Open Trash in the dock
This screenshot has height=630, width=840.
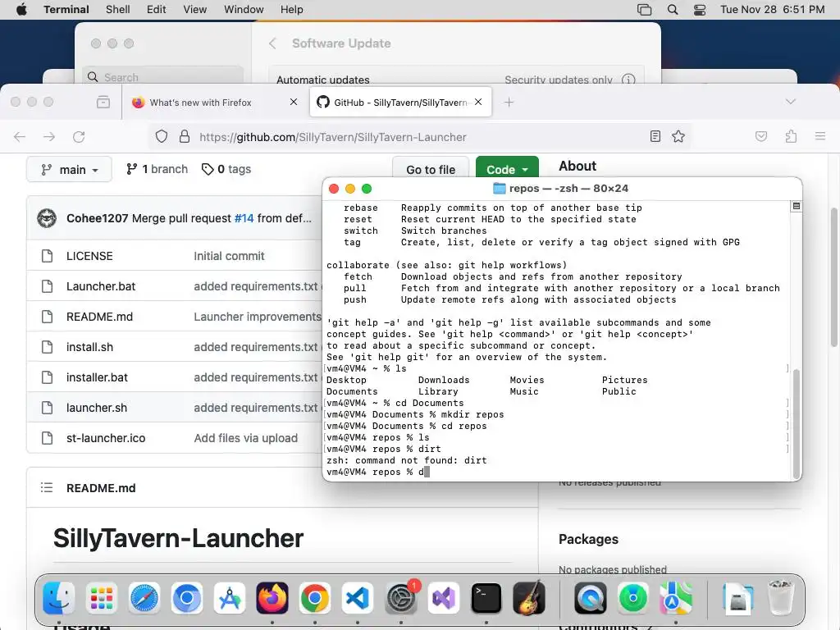pyautogui.click(x=780, y=597)
